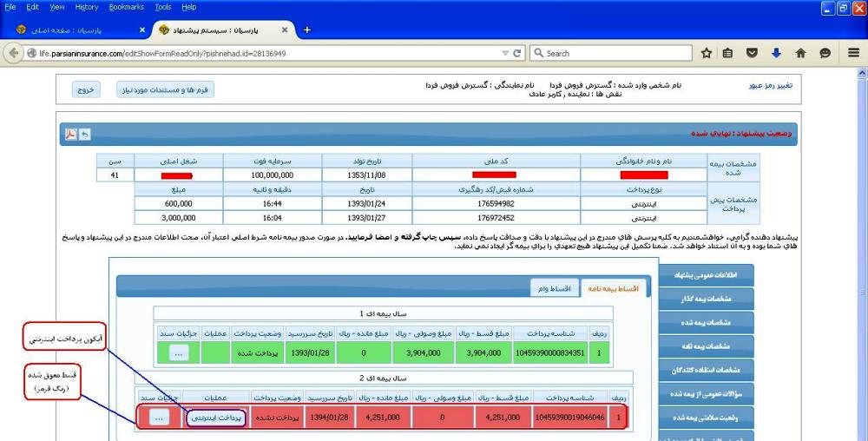Open details button in the unpaid red row
Screen dimensions: 868x441
click(x=159, y=418)
